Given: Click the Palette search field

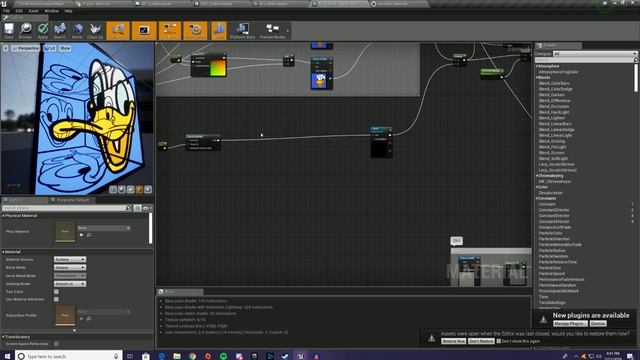Looking at the screenshot, I should tap(585, 60).
